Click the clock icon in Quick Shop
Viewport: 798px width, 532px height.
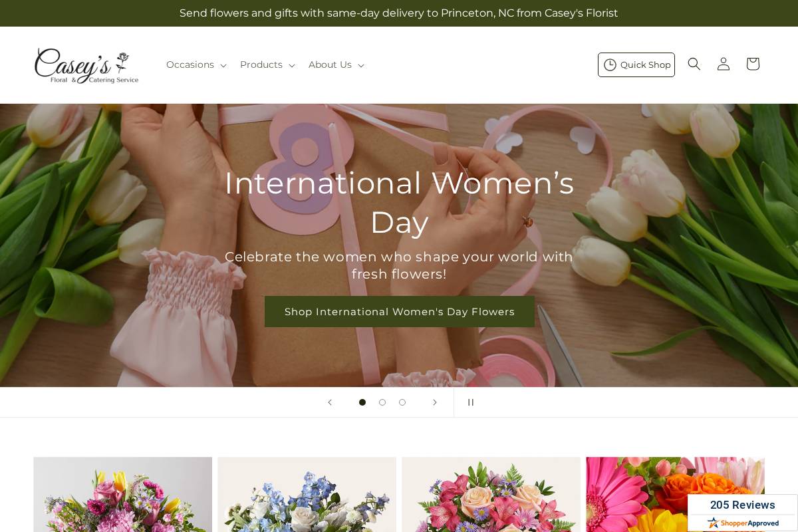pyautogui.click(x=610, y=65)
